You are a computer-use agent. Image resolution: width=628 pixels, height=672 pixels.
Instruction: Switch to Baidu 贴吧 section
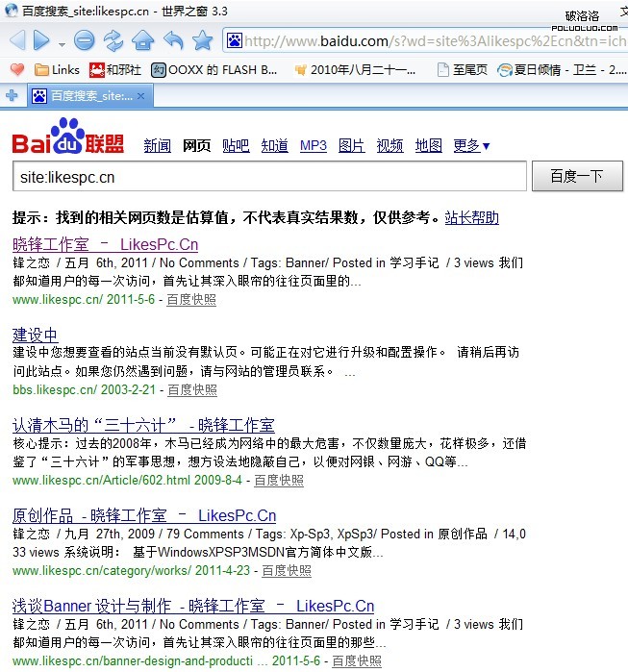[x=236, y=145]
